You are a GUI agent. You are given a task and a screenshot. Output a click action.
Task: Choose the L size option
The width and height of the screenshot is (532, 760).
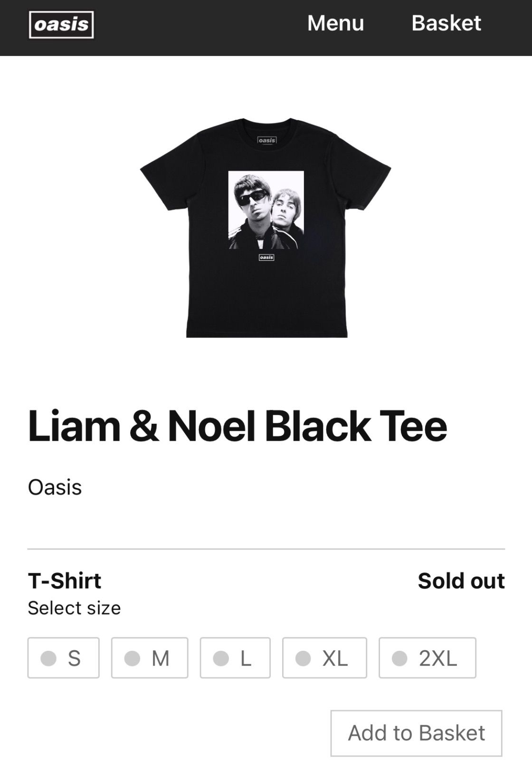click(235, 658)
